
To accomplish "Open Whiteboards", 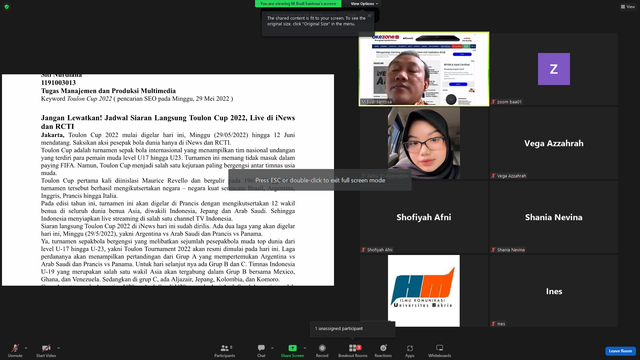I will point(440,350).
